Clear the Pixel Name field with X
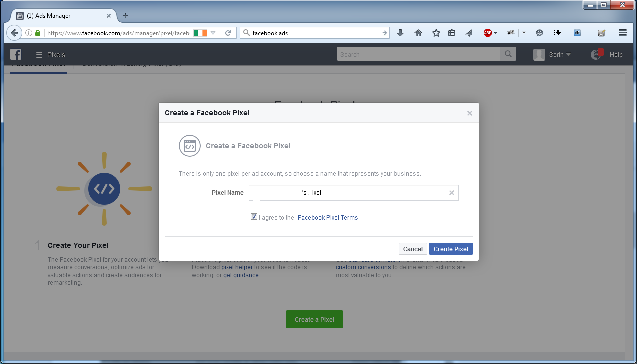The height and width of the screenshot is (364, 637). coord(452,193)
